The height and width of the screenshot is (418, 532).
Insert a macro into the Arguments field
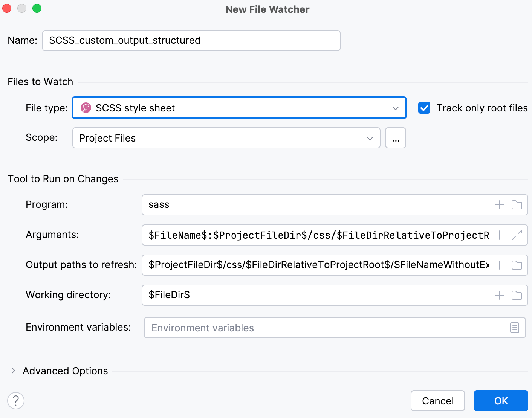coord(499,235)
